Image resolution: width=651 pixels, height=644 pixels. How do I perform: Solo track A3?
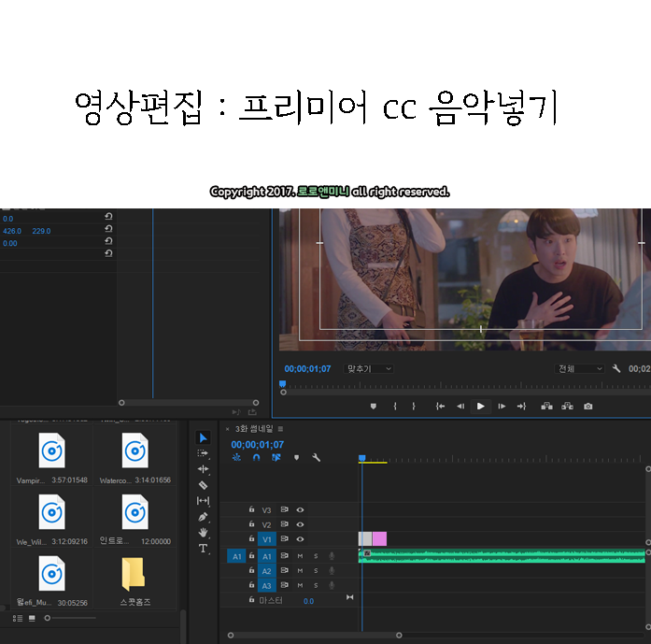316,585
